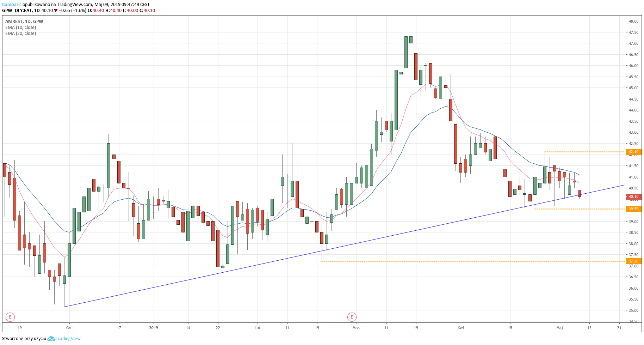The height and width of the screenshot is (345, 644).
Task: Click the C:40.10 close value in header
Action: coord(147,11)
